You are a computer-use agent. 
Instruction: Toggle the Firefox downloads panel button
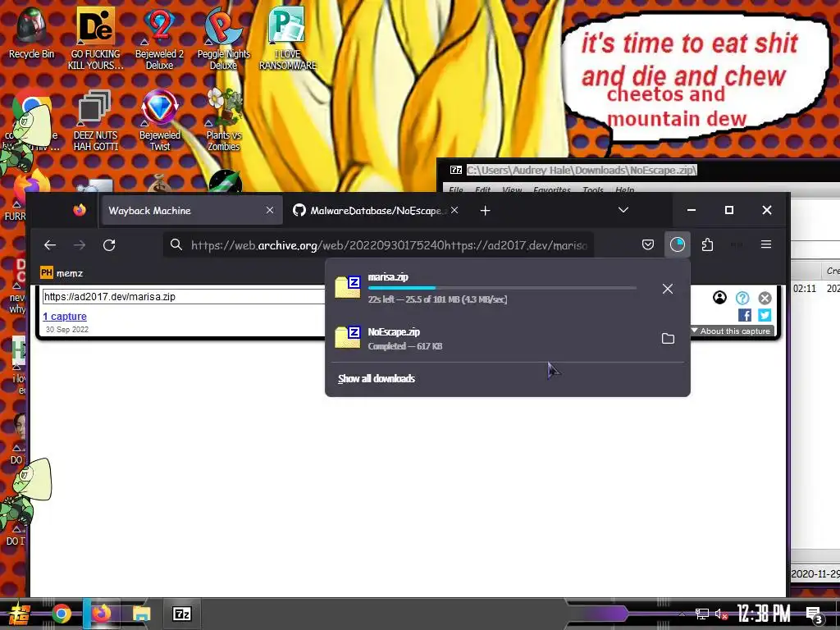[x=677, y=244]
